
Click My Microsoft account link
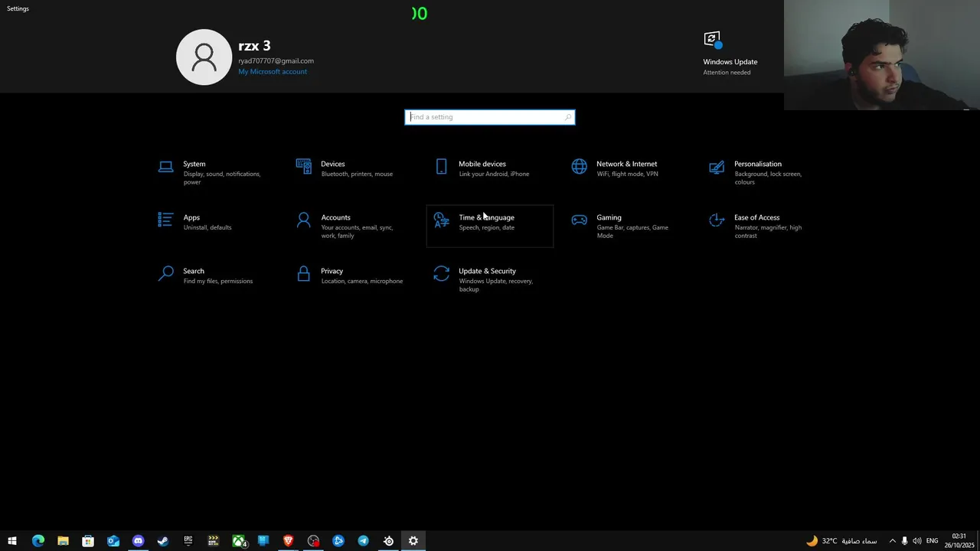point(273,72)
